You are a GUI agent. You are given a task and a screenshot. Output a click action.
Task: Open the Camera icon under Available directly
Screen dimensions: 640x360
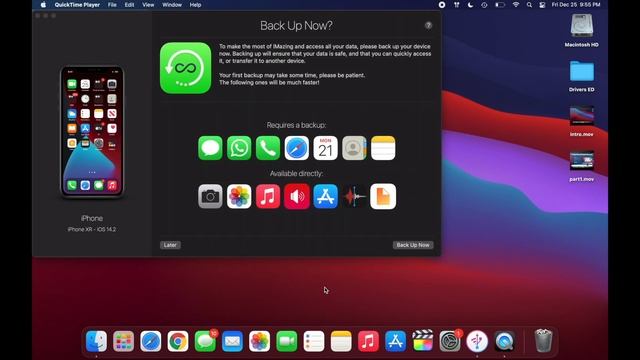tap(210, 196)
